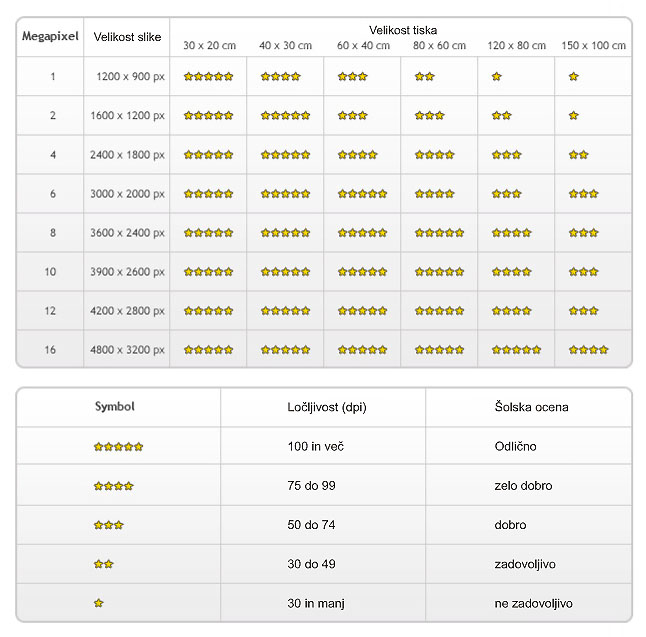Click star rating for 16 megapixel at 150 x 100 cm
This screenshot has width=646, height=637.
588,350
